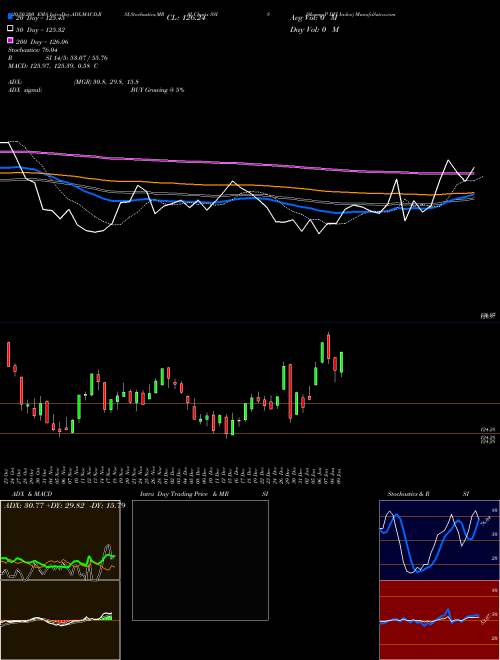The height and width of the screenshot is (660, 500).
Task: Click the 'Intra Day Trading Price & MR' title
Action: pyautogui.click(x=184, y=494)
